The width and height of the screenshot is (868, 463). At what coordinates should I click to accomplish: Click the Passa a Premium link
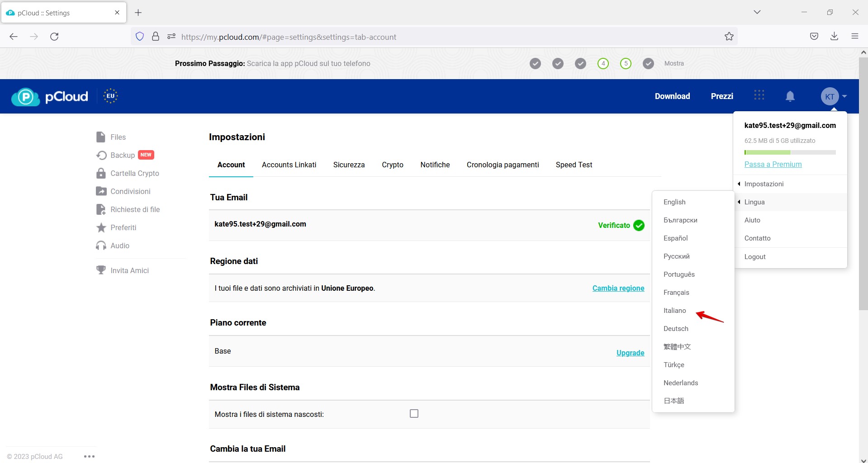pos(773,164)
